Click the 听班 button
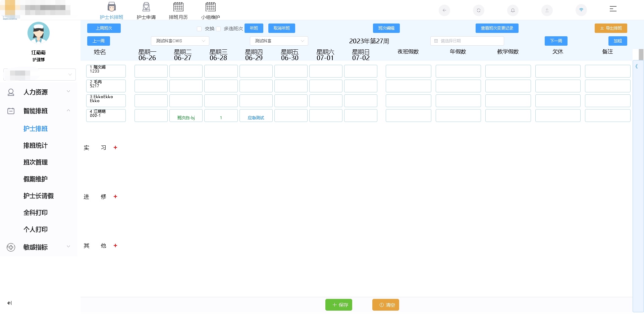This screenshot has width=644, height=314. tap(254, 28)
